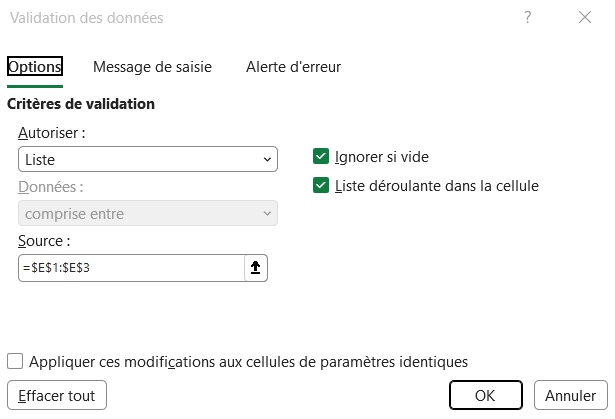Open the Autoriser dropdown showing Liste
This screenshot has width=615, height=419.
[x=148, y=159]
